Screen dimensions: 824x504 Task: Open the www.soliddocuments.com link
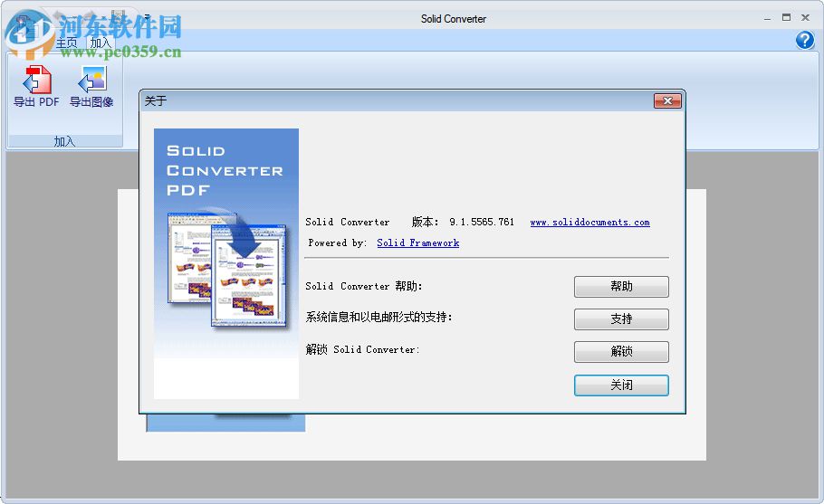[x=589, y=222]
